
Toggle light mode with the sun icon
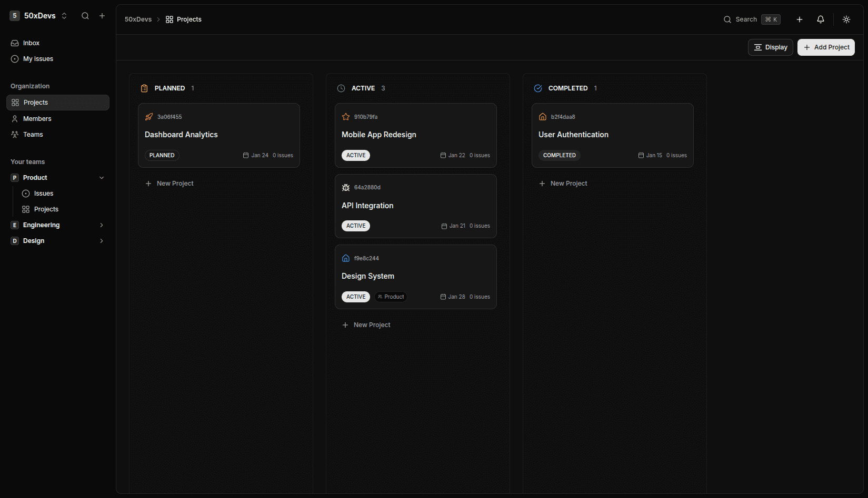[846, 19]
